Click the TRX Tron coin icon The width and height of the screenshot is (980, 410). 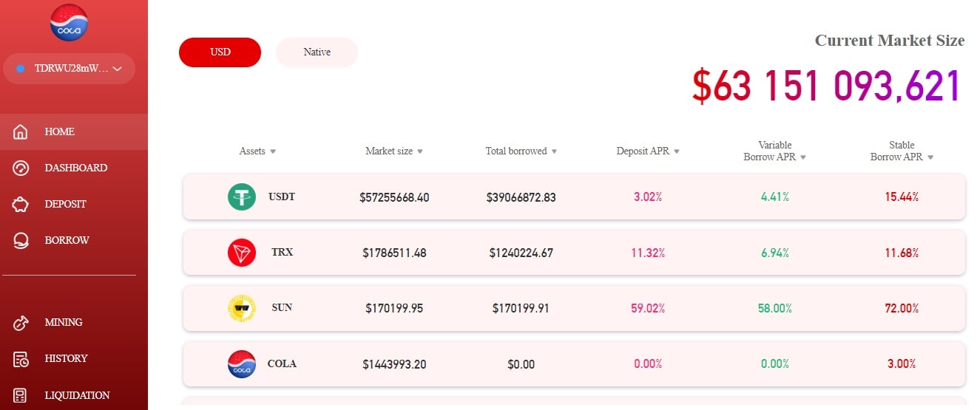pos(242,253)
